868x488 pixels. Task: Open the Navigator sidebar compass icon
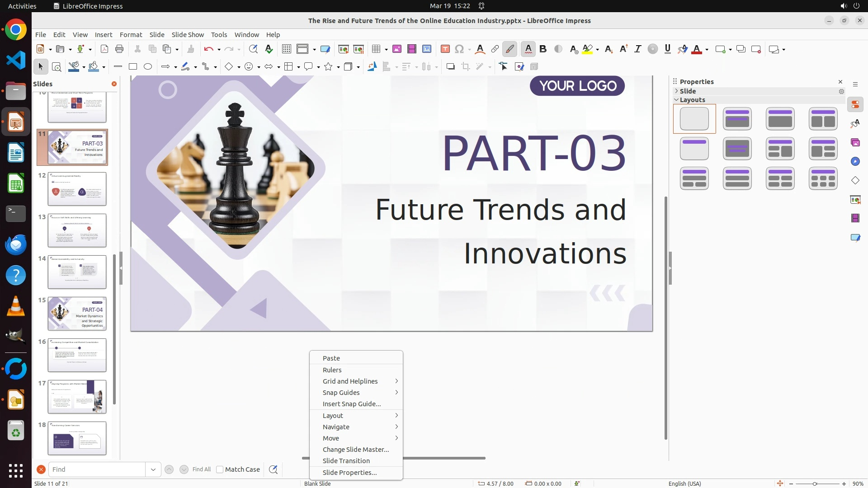pos(855,162)
